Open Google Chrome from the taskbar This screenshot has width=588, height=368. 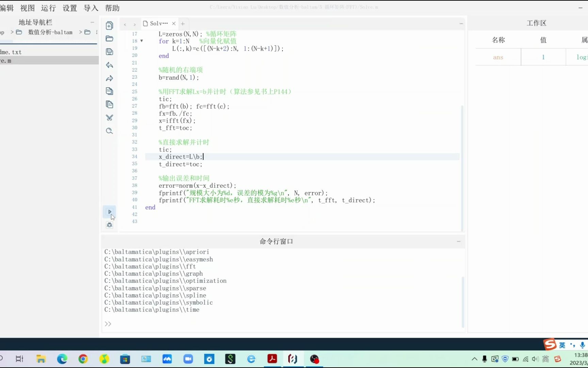[83, 359]
